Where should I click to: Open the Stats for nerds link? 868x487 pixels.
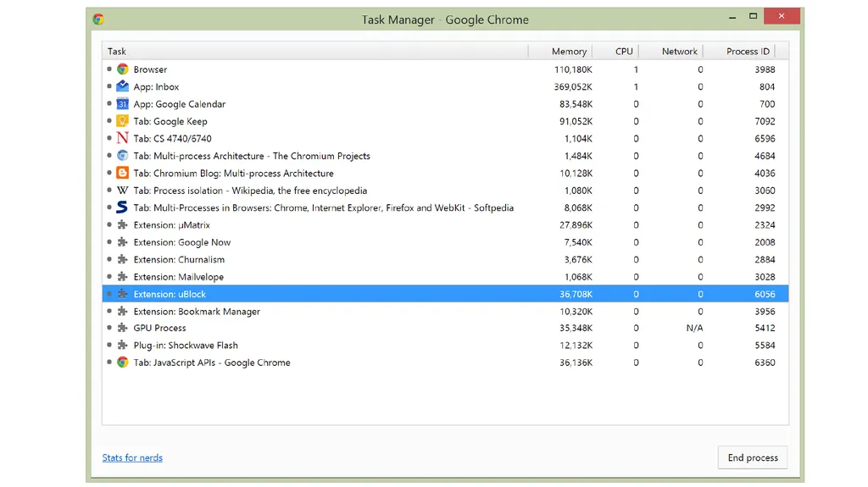tap(132, 457)
